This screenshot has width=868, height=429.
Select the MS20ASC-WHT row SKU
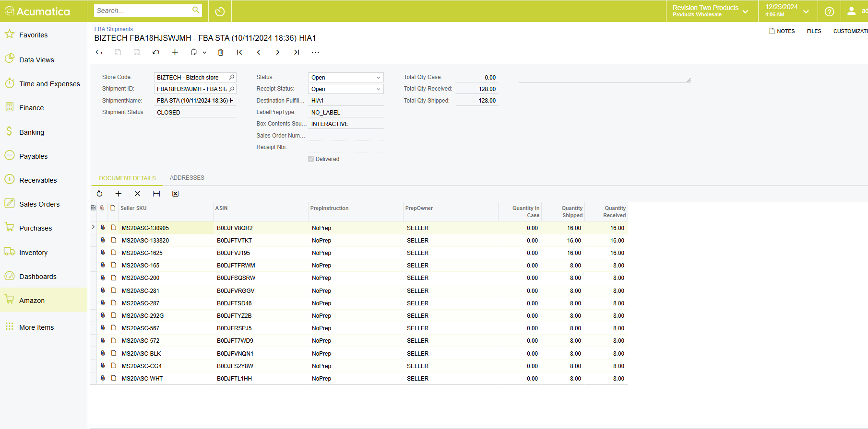pos(166,378)
